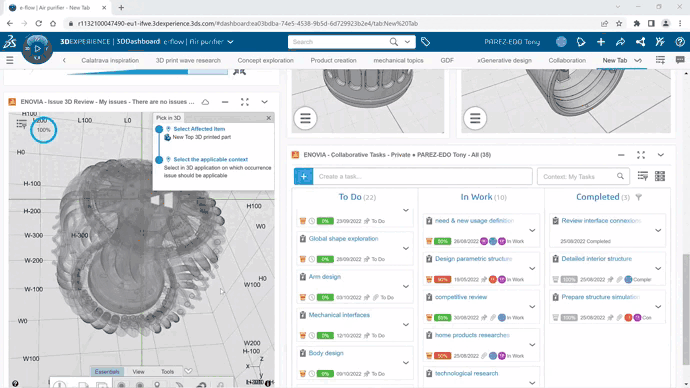Toggle the Completed column filter
This screenshot has width=690, height=388.
point(639,198)
